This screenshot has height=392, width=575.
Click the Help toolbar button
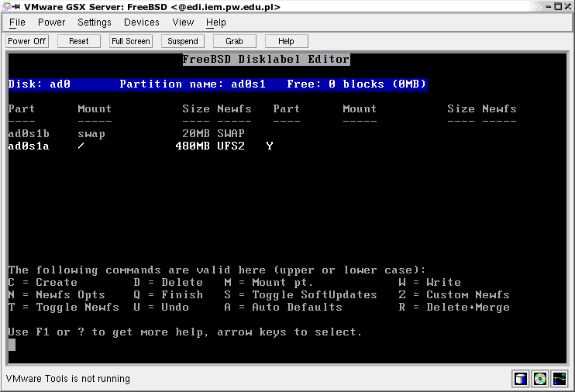click(286, 41)
